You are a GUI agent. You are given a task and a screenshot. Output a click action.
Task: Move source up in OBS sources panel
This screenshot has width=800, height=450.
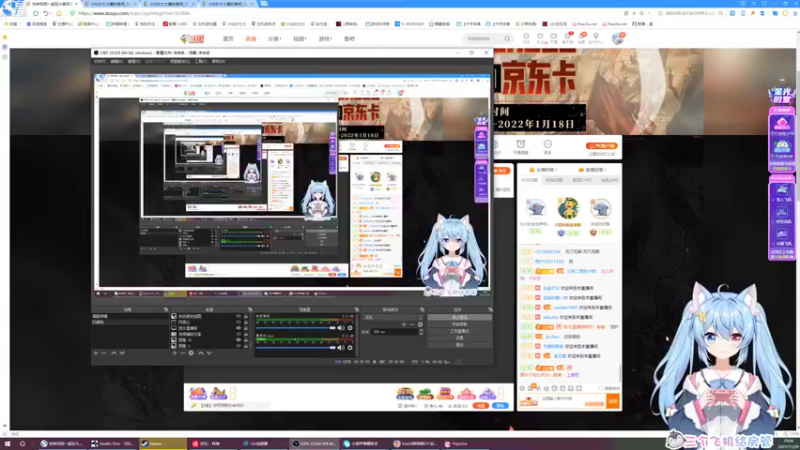(x=201, y=353)
